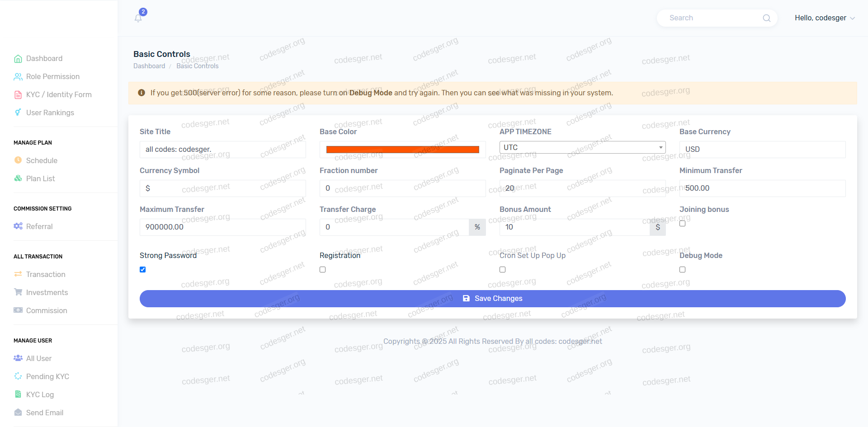The image size is (868, 427).
Task: Tick the Joining bonus checkbox
Action: pos(683,224)
